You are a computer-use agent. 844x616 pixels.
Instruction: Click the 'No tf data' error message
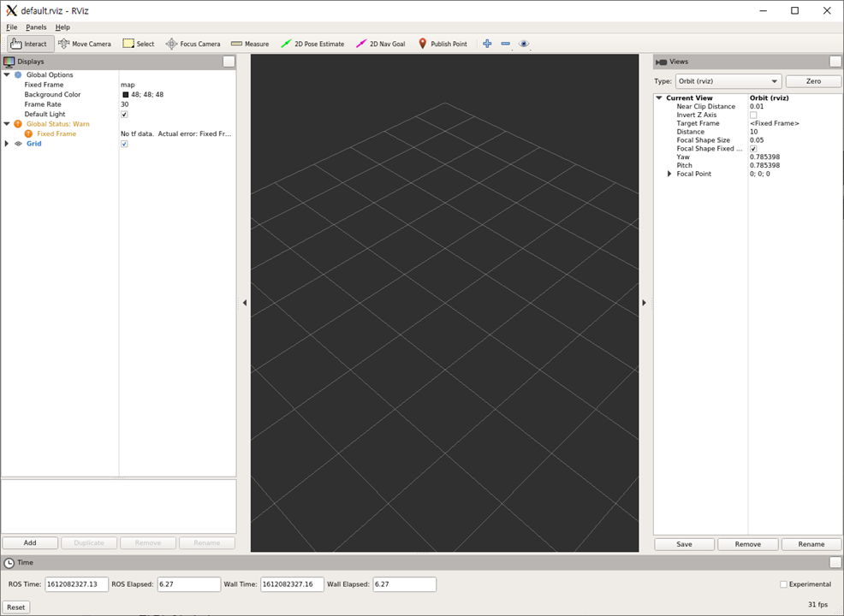click(176, 134)
